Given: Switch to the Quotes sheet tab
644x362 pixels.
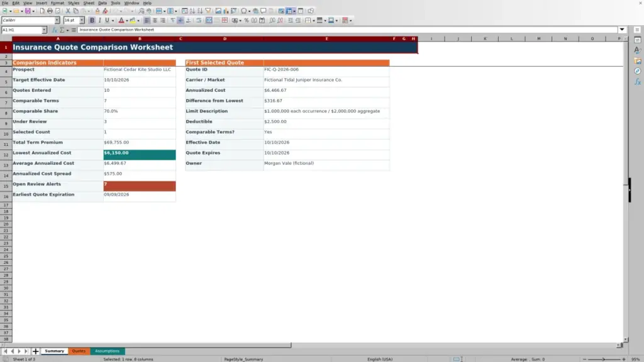Looking at the screenshot, I should point(79,351).
